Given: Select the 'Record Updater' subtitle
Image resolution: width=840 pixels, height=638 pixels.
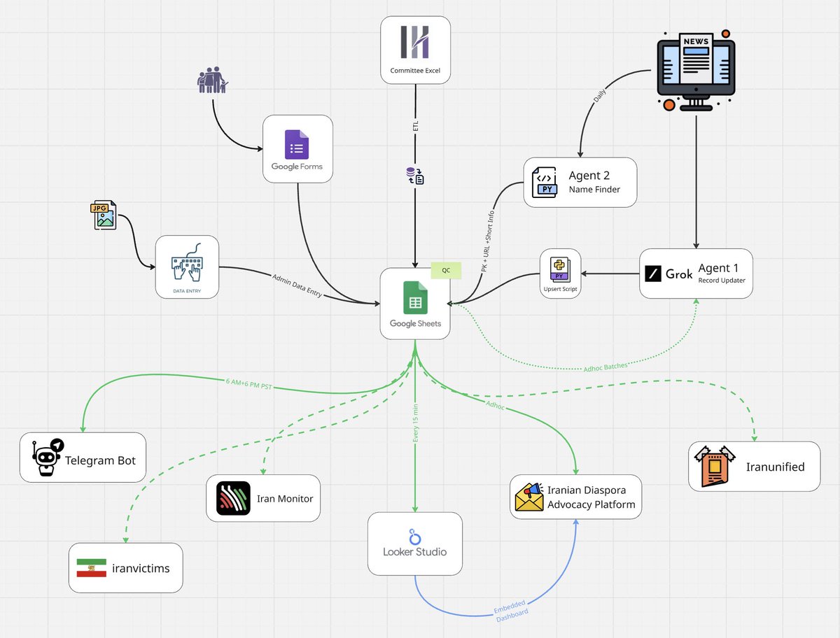Looking at the screenshot, I should tap(723, 281).
